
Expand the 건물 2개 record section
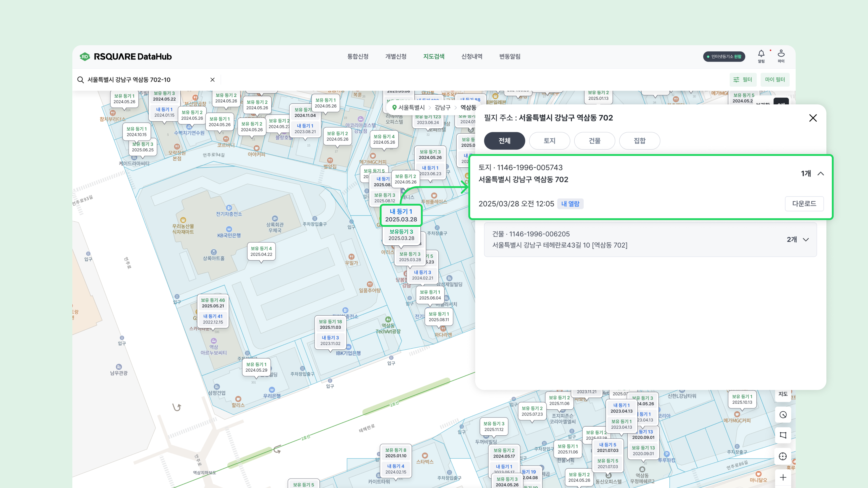point(806,240)
